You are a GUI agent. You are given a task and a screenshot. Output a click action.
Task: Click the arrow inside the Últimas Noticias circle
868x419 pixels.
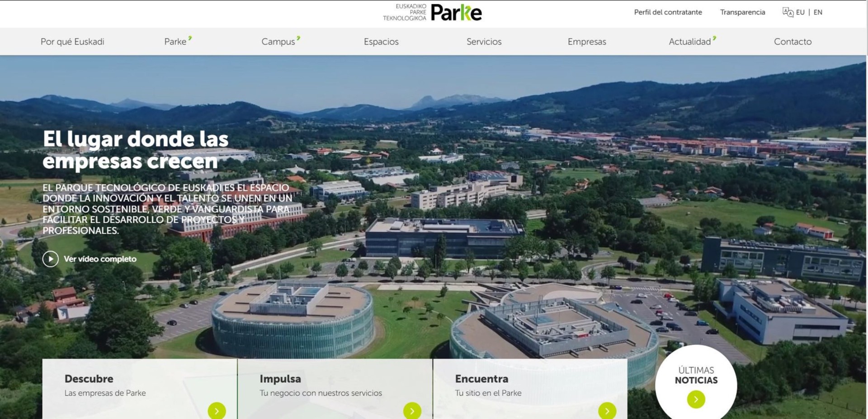[x=696, y=400]
